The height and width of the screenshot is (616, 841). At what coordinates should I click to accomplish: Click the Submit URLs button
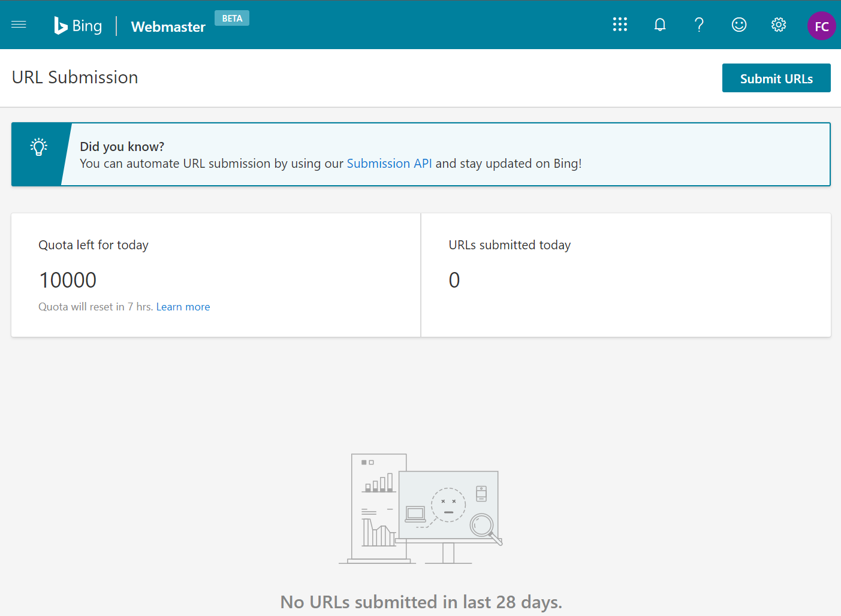[x=776, y=78]
